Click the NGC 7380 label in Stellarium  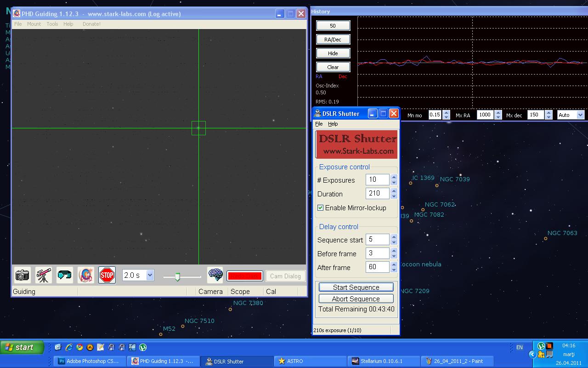[x=248, y=303]
